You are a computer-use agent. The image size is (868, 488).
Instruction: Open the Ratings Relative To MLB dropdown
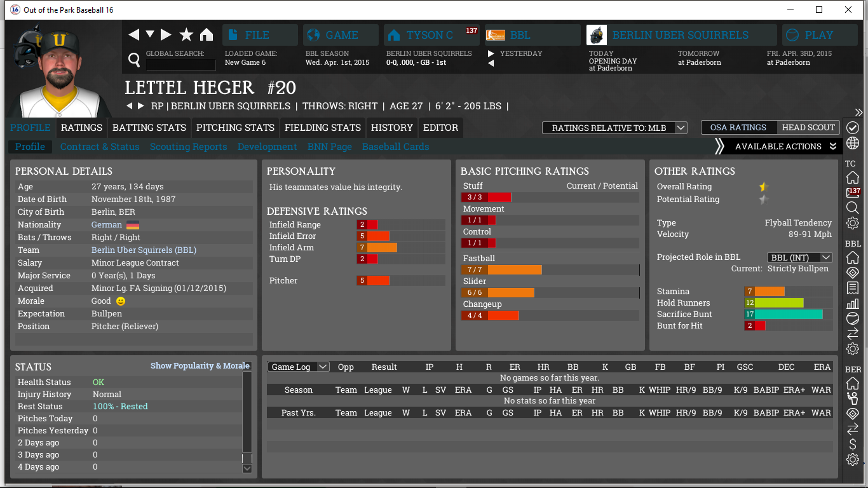click(x=614, y=128)
